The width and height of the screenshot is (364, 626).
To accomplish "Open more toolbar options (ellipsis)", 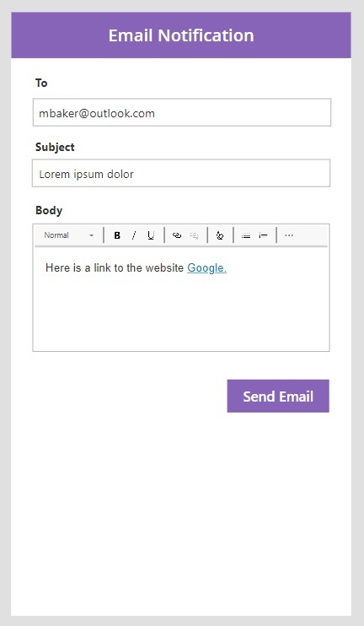I will pyautogui.click(x=289, y=235).
